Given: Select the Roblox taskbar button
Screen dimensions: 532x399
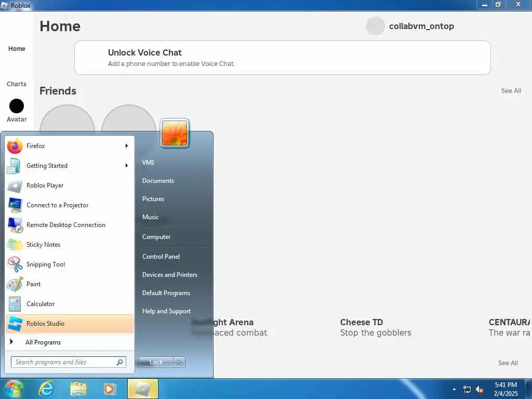Looking at the screenshot, I should [143, 389].
